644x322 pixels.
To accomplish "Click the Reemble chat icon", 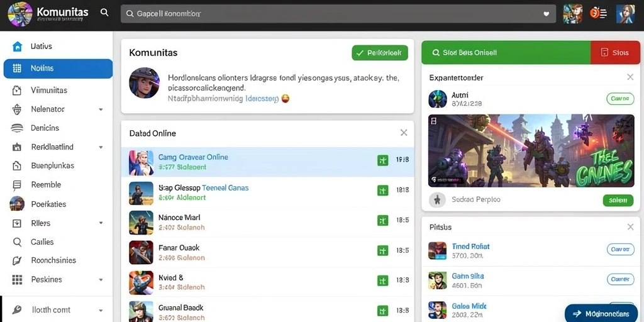I will tap(17, 186).
